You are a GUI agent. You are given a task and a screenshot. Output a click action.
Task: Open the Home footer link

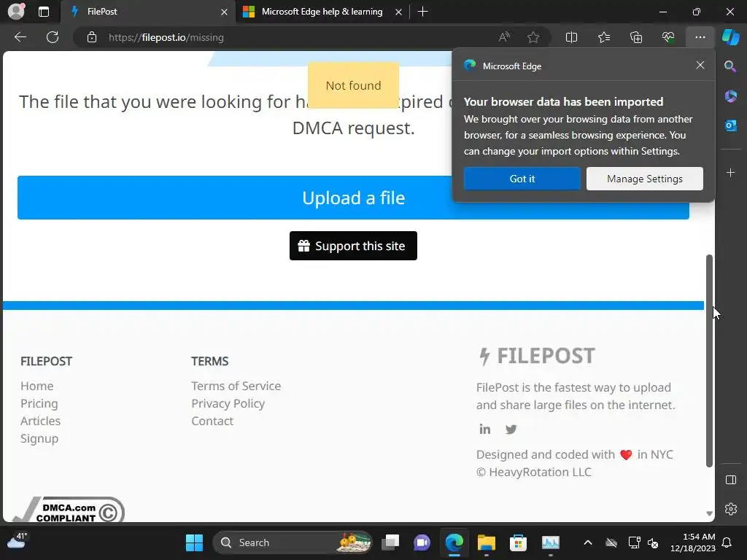(x=36, y=386)
